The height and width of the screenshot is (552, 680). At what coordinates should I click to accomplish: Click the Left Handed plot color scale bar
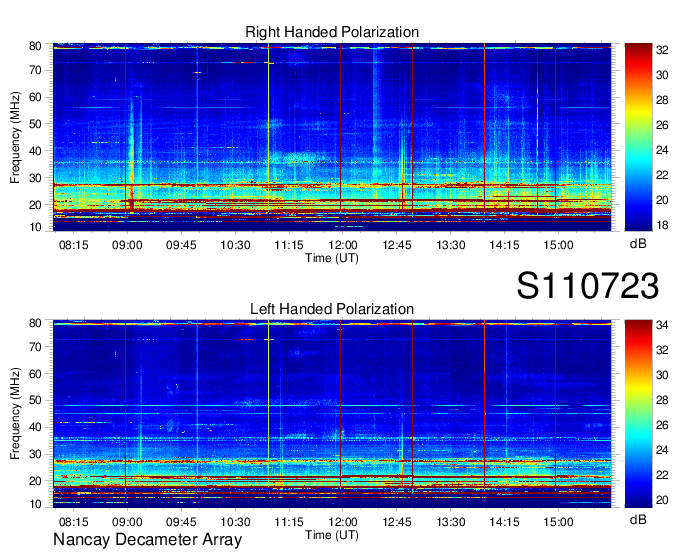click(x=638, y=414)
